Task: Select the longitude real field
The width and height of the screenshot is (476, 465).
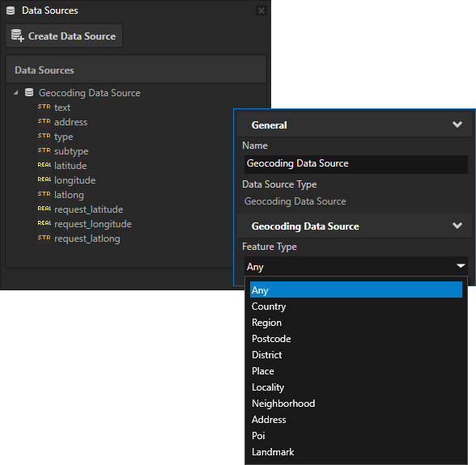Action: (x=75, y=180)
